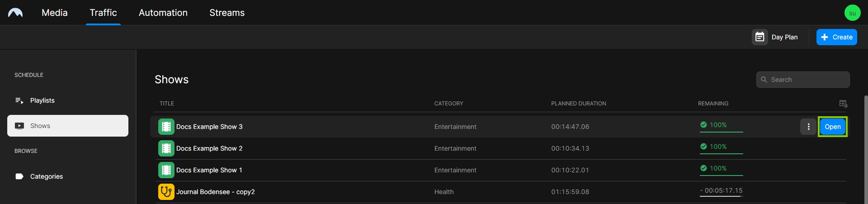Open Docs Example Show 3 with Open button
Screen dimensions: 868x204
click(x=832, y=127)
